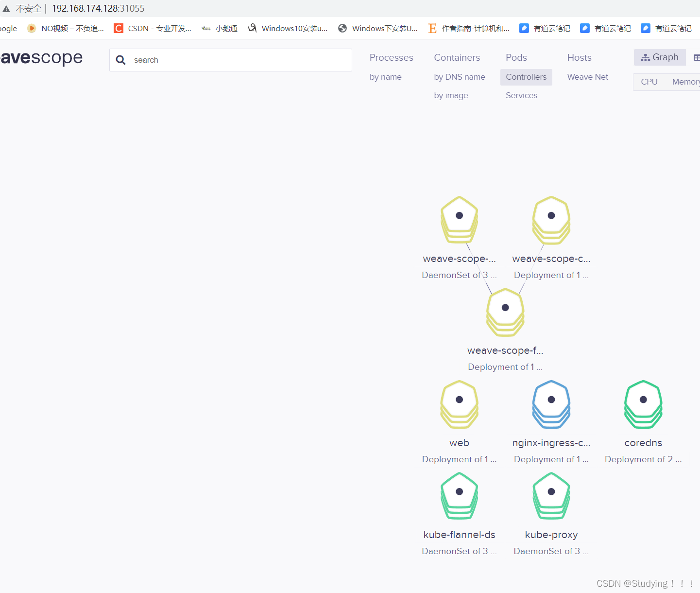Click 'DaemonSet of 3 ...' under kube-proxy

[551, 551]
